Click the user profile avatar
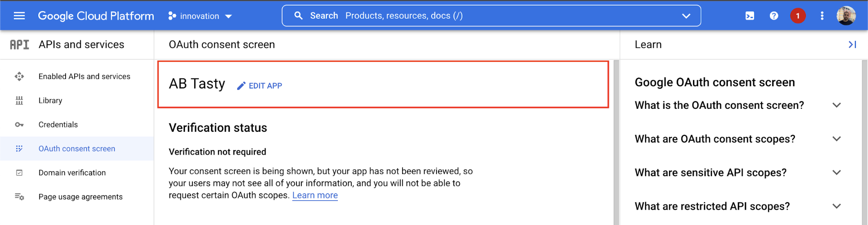This screenshot has height=225, width=868. (846, 16)
